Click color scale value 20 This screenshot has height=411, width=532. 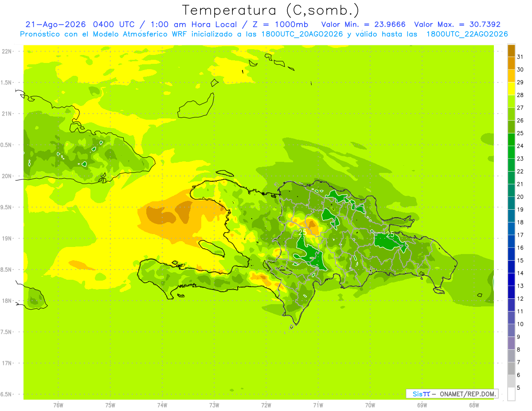(520, 197)
